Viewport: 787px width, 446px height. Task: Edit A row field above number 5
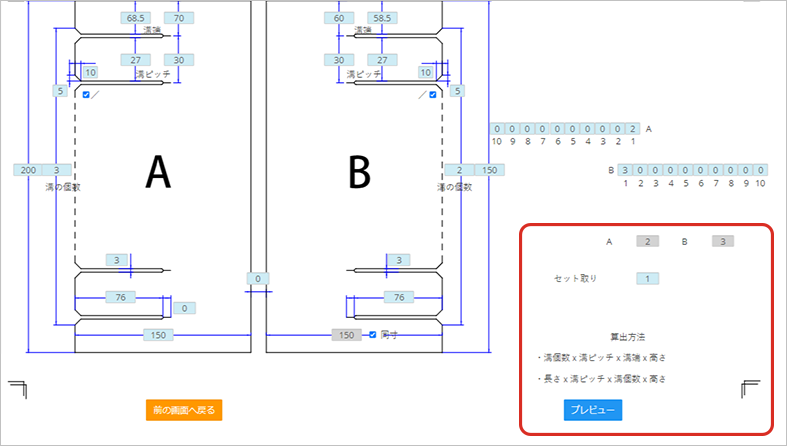(573, 129)
